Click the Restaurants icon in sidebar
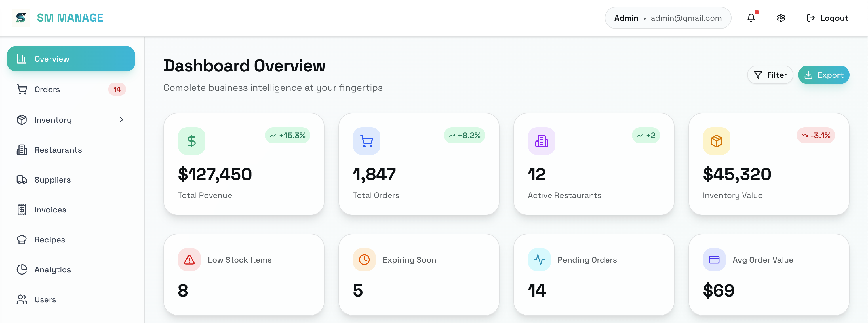Viewport: 868px width, 323px height. point(22,150)
